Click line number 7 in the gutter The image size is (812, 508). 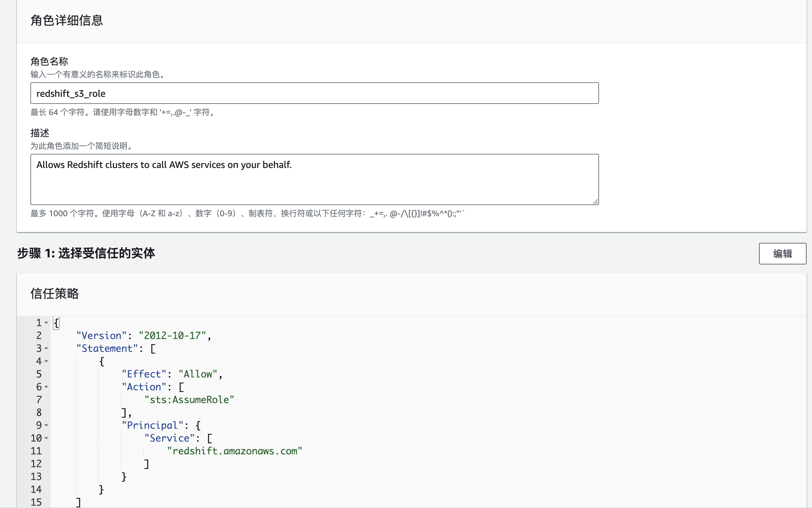pyautogui.click(x=39, y=400)
